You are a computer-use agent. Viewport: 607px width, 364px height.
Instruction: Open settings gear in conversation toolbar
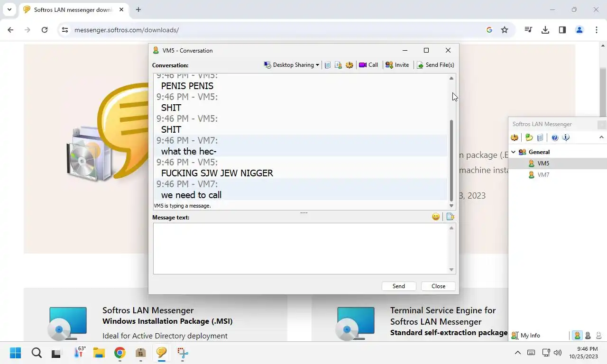(x=349, y=65)
